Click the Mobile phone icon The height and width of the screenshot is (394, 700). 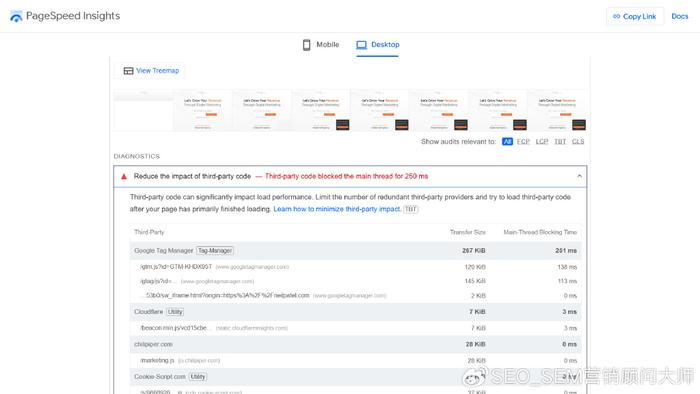pyautogui.click(x=307, y=45)
